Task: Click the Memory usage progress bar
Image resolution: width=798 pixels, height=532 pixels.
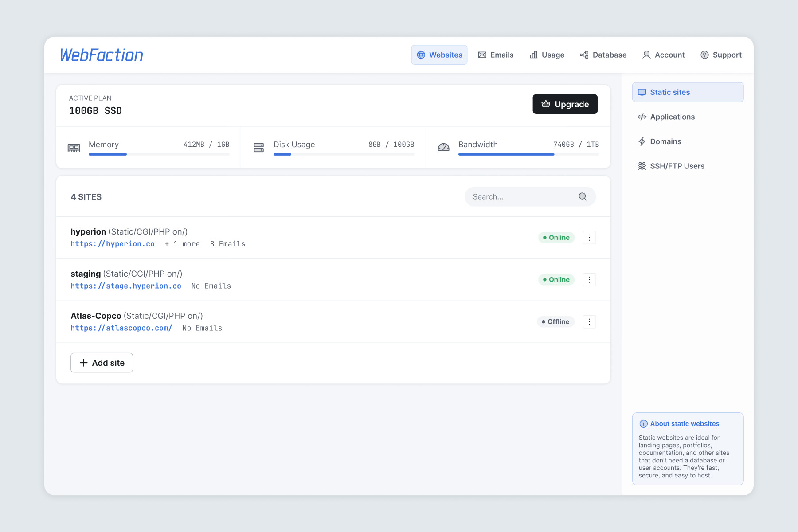Action: pyautogui.click(x=159, y=154)
